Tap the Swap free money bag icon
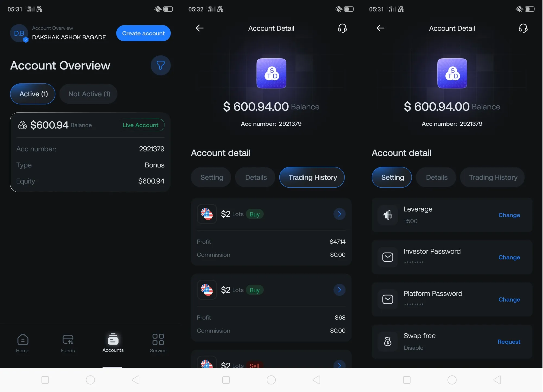 point(388,342)
